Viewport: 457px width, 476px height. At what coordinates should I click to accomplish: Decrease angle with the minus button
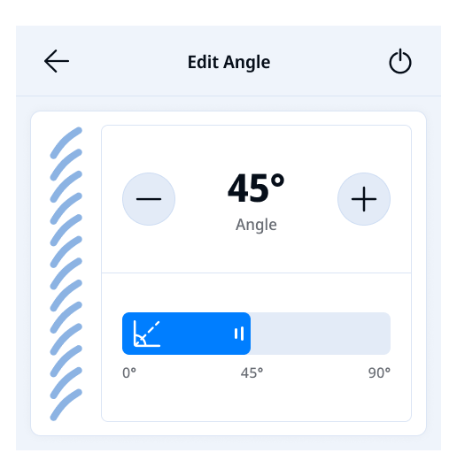149,199
